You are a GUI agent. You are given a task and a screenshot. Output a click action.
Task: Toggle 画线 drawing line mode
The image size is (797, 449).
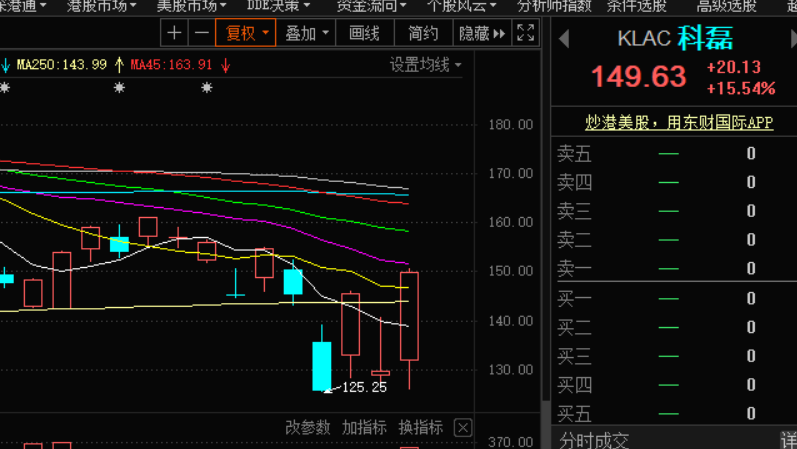click(x=364, y=33)
